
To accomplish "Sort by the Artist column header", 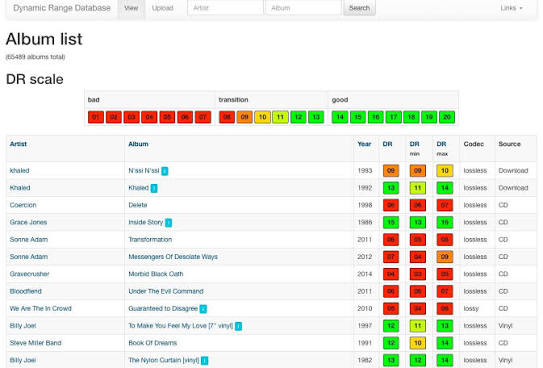I will point(18,144).
